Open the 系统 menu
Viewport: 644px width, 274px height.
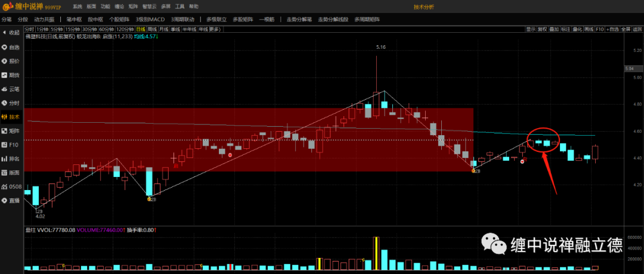(77, 7)
